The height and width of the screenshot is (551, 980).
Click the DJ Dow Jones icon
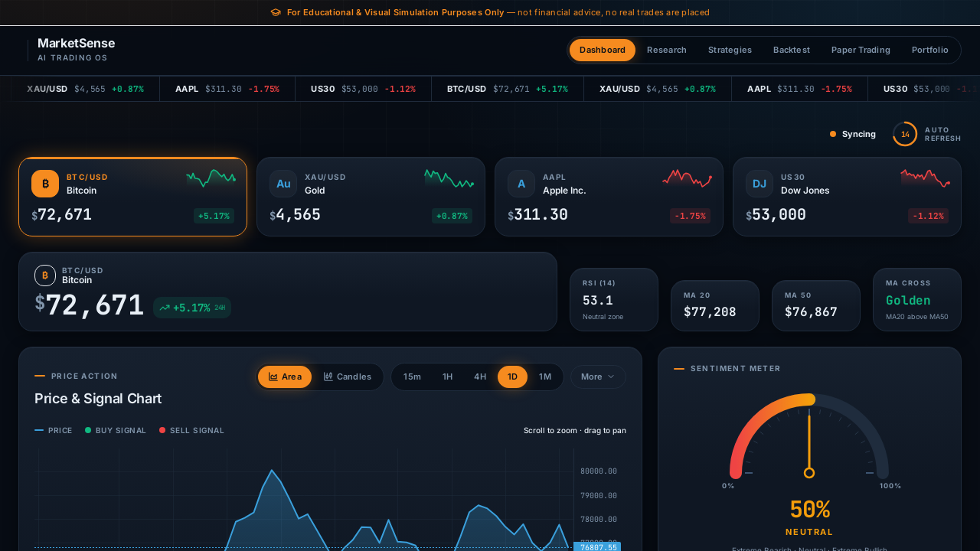(759, 184)
